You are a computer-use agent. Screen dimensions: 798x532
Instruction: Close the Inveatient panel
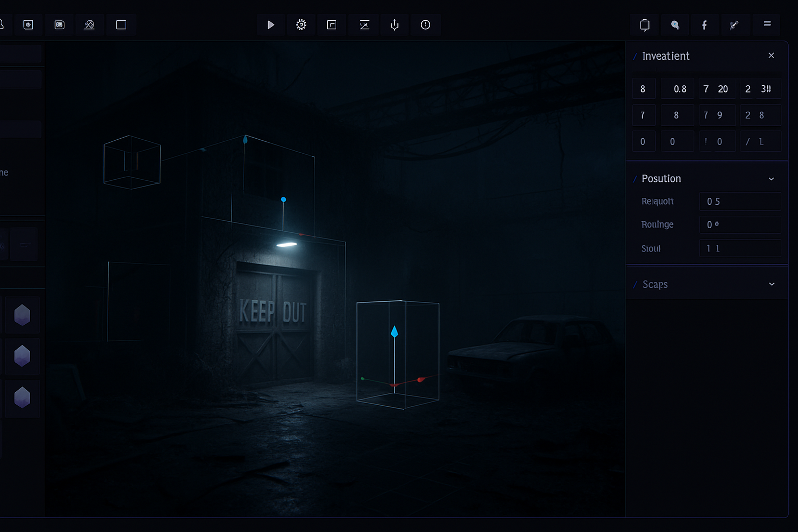click(x=771, y=56)
